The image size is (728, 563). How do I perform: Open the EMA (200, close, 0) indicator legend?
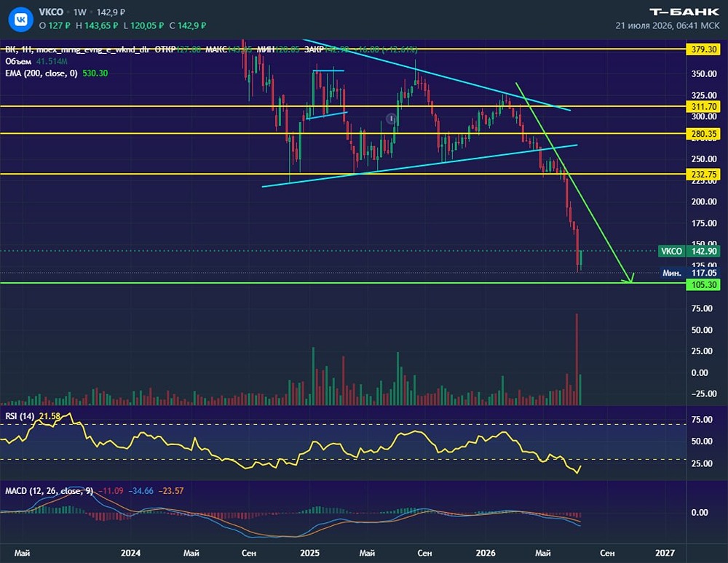[57, 73]
